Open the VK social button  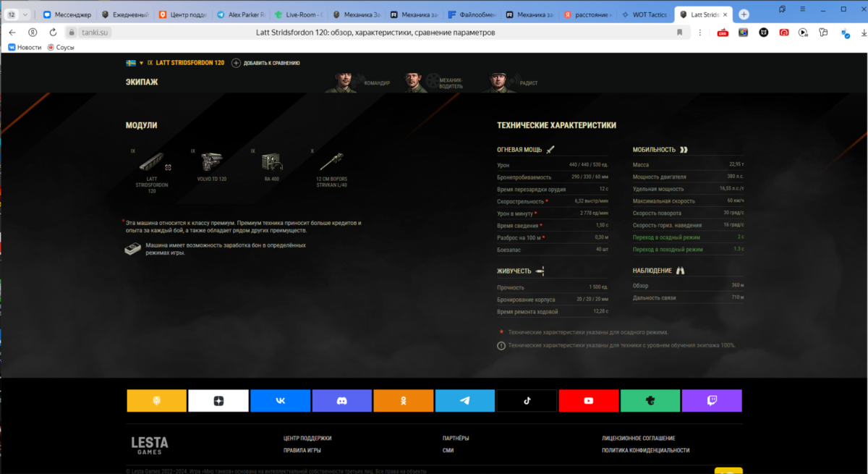(x=280, y=400)
